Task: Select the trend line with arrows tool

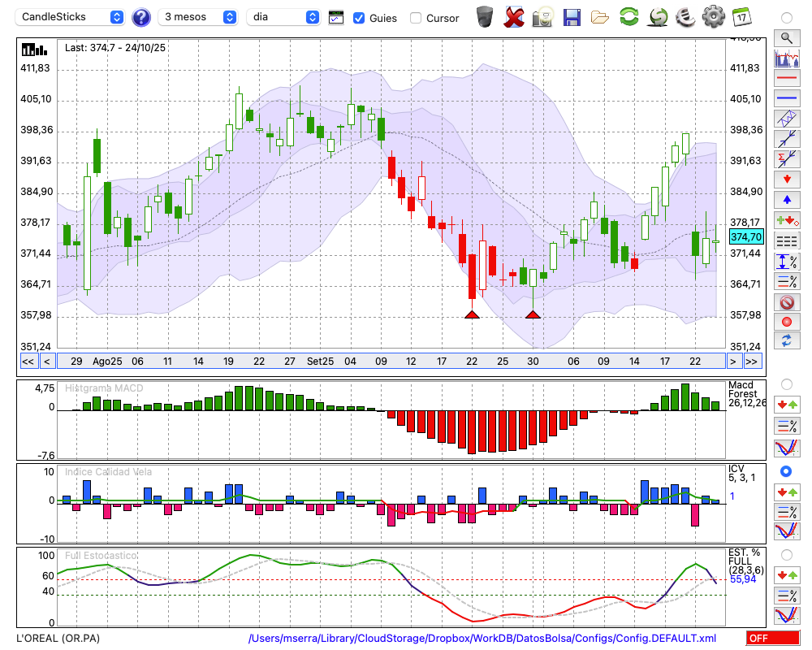Action: coord(787,139)
